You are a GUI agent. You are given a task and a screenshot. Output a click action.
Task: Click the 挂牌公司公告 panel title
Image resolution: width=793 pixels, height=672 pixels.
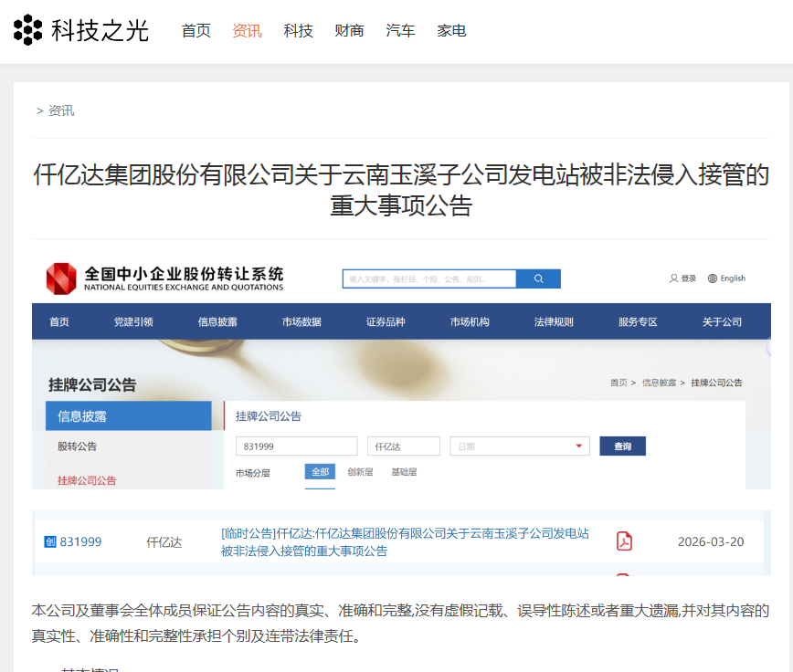[269, 415]
